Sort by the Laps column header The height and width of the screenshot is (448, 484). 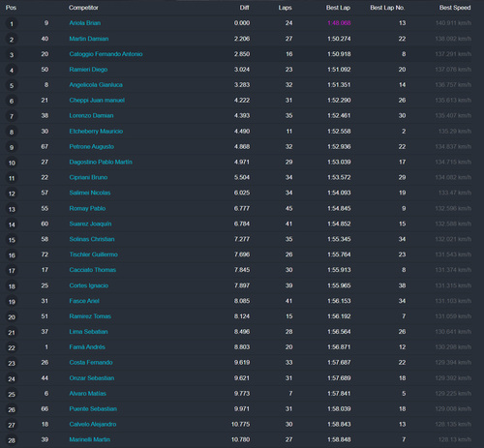[x=286, y=8]
